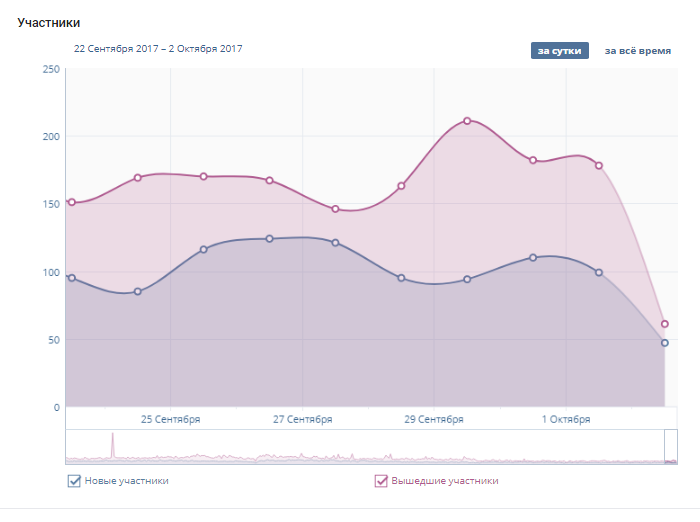Click pink peak data point at 211
The height and width of the screenshot is (522, 700).
(x=467, y=121)
